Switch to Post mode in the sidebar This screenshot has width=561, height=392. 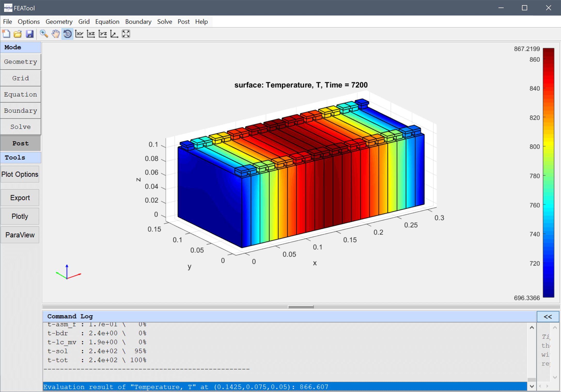[20, 143]
